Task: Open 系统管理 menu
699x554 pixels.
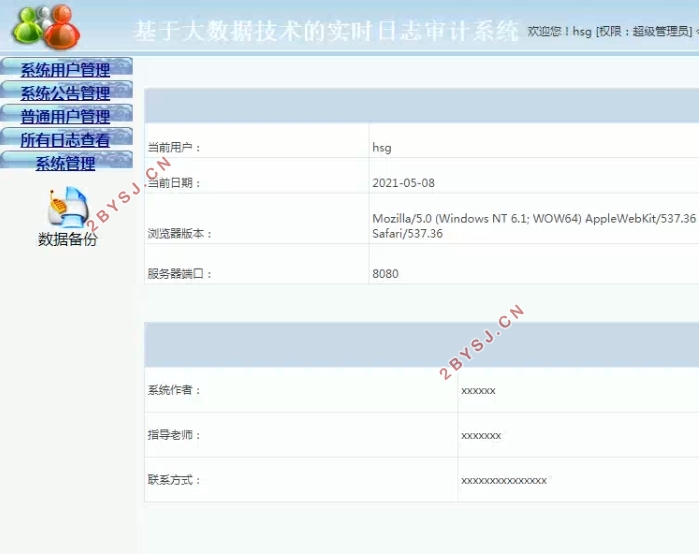Action: tap(66, 164)
